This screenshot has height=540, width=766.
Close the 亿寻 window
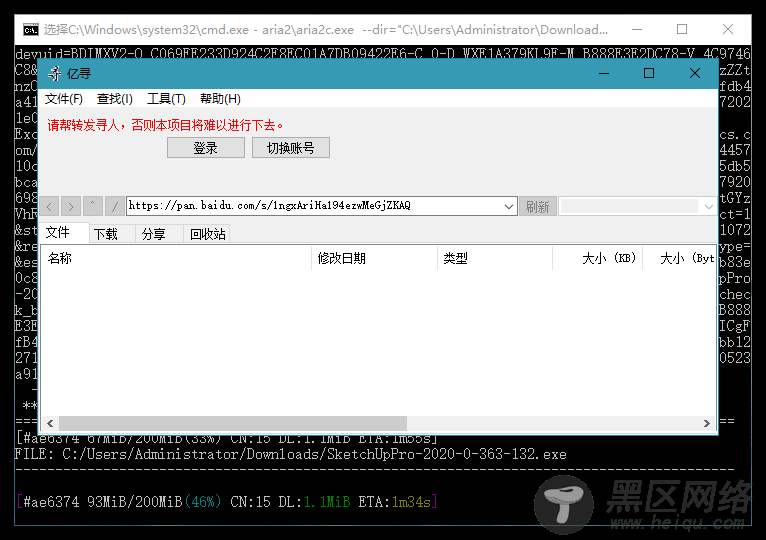click(x=695, y=73)
